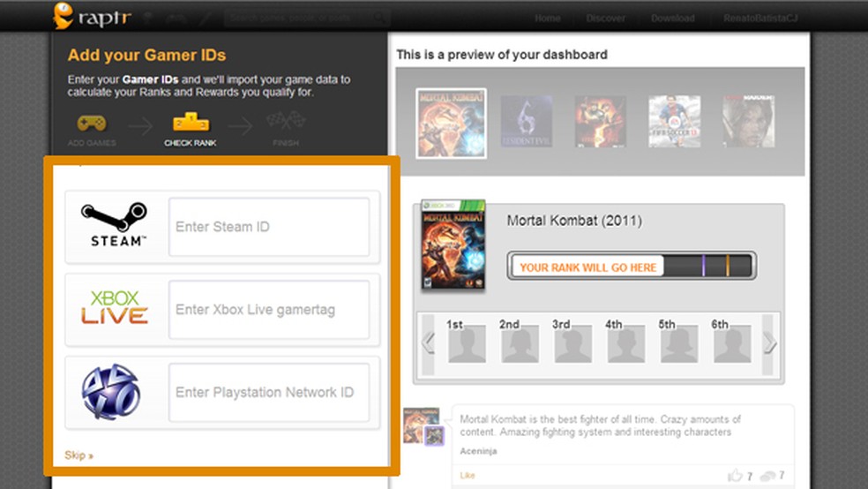Image resolution: width=868 pixels, height=489 pixels.
Task: Show previous ranked players with left arrow
Action: (x=428, y=343)
